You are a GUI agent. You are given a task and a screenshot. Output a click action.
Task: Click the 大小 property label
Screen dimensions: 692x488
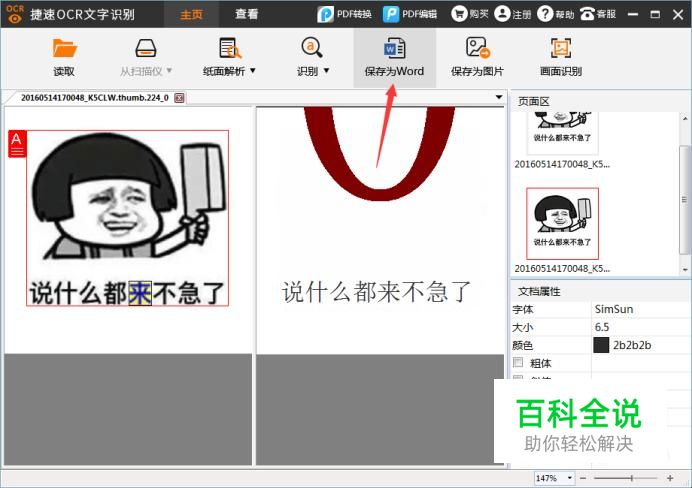coord(523,327)
